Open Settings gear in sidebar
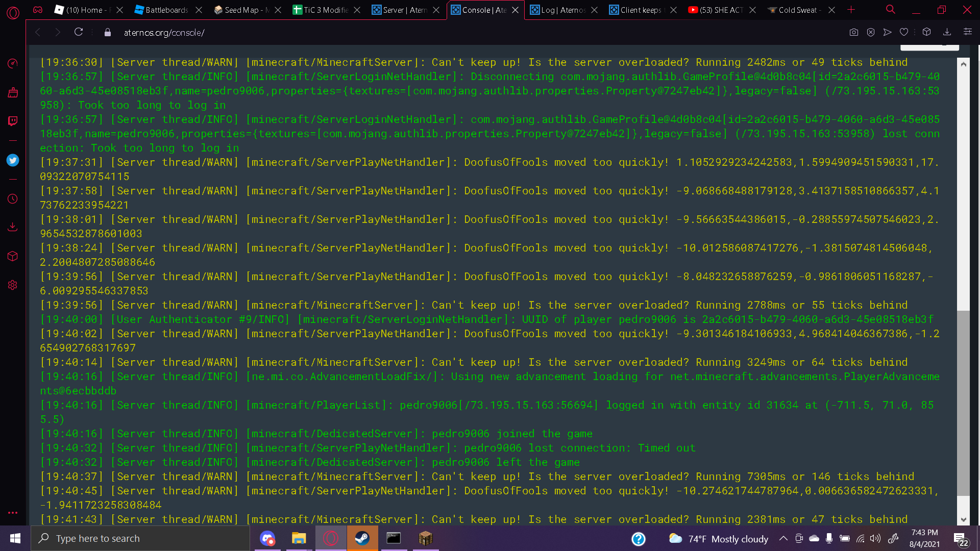This screenshot has width=980, height=551. 13,285
